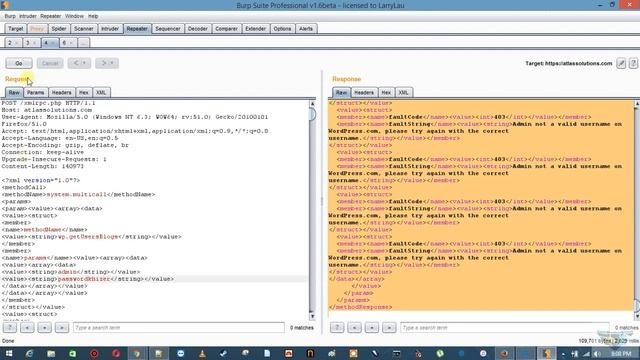The height and width of the screenshot is (360, 640).
Task: Open response Hex view tab
Action: tap(386, 93)
